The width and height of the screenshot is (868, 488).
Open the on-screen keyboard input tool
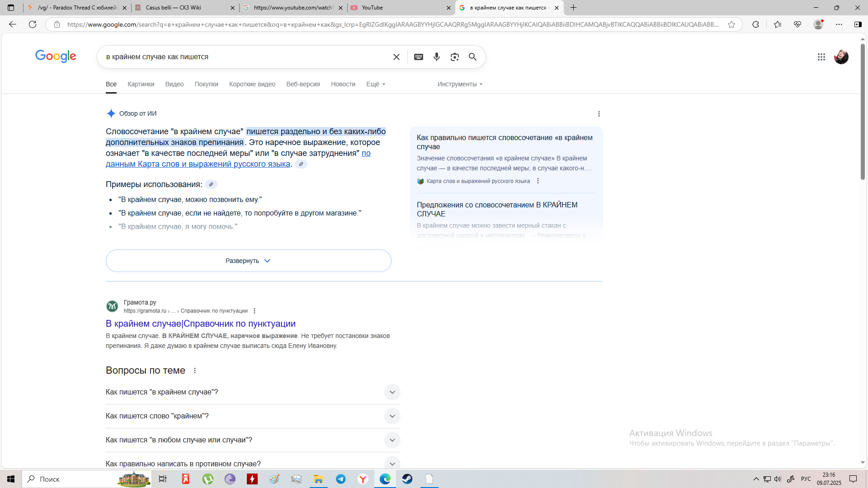pos(418,57)
